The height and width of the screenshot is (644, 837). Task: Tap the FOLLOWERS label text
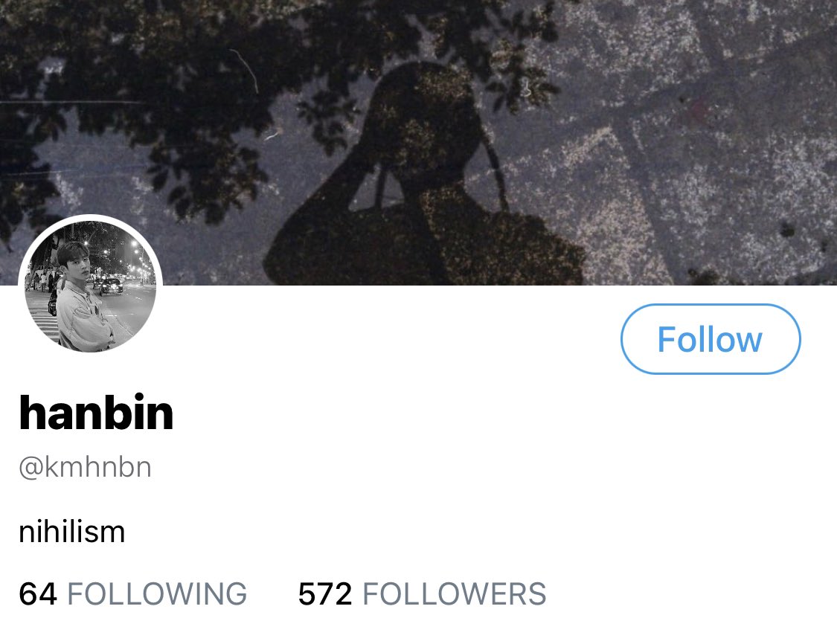(x=455, y=594)
